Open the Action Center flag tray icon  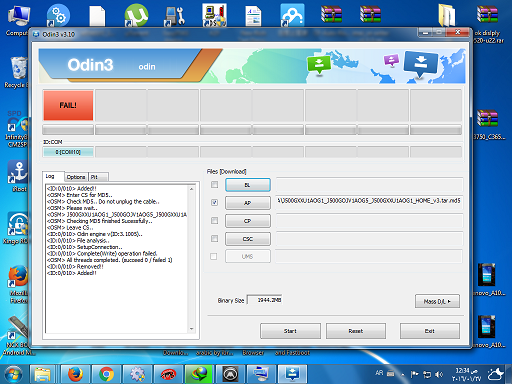(415, 375)
